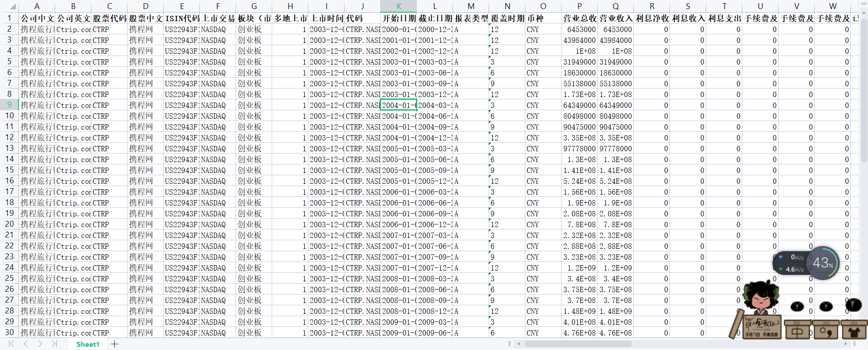This screenshot has width=868, height=350.
Task: Click the 43984000 cell in column Q
Action: click(x=616, y=40)
